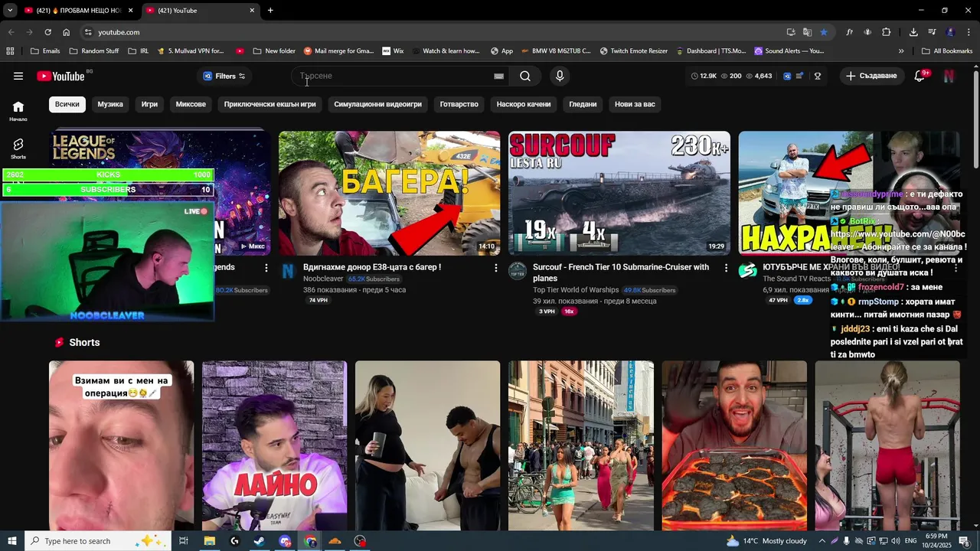Open the Sound Alerts bookmark
980x551 pixels.
789,51
